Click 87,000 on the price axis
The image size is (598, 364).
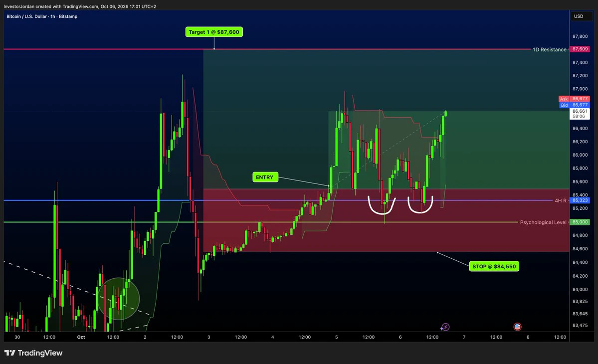(580, 89)
